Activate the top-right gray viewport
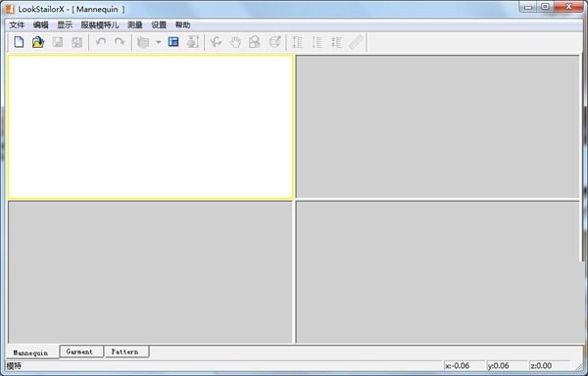Screen dimensions: 588x376 [438, 126]
